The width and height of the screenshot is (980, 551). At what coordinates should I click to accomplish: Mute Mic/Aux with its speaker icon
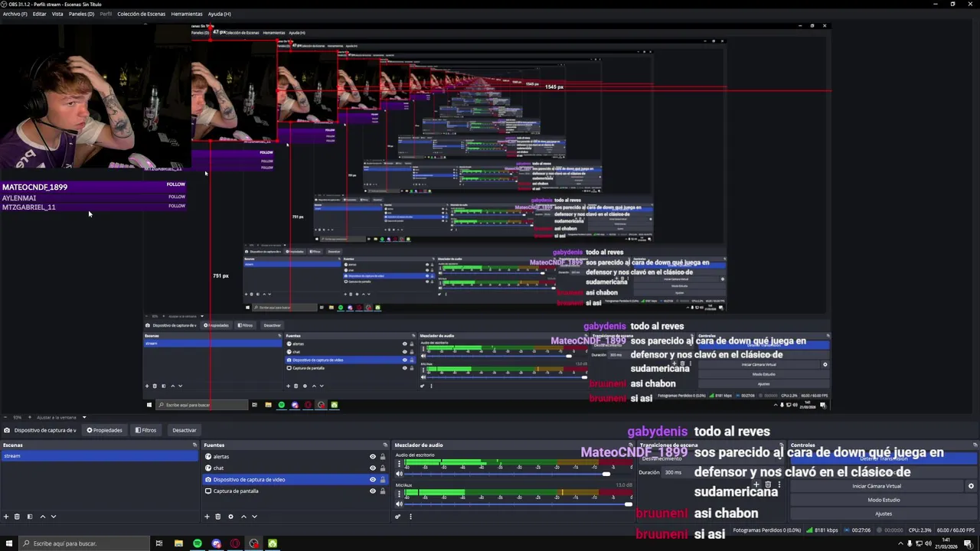[x=398, y=504]
